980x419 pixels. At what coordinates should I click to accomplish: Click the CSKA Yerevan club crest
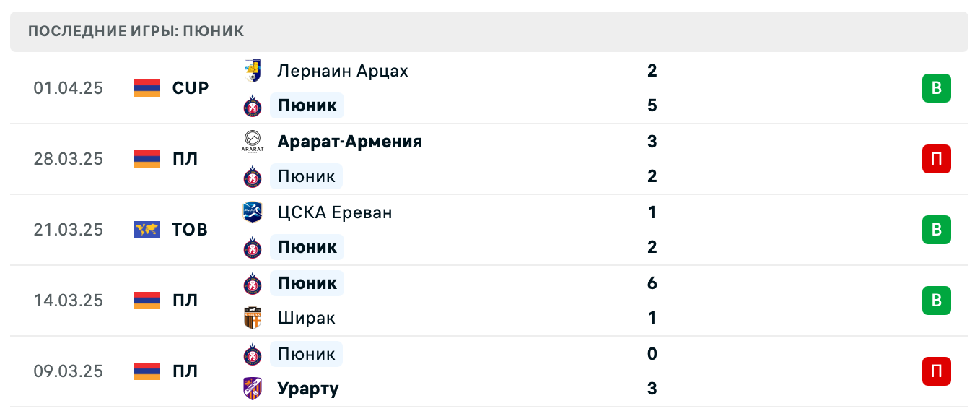[x=253, y=212]
